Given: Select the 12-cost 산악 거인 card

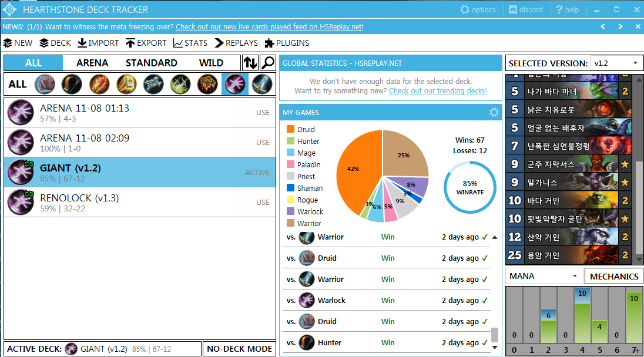Looking at the screenshot, I should [x=568, y=237].
